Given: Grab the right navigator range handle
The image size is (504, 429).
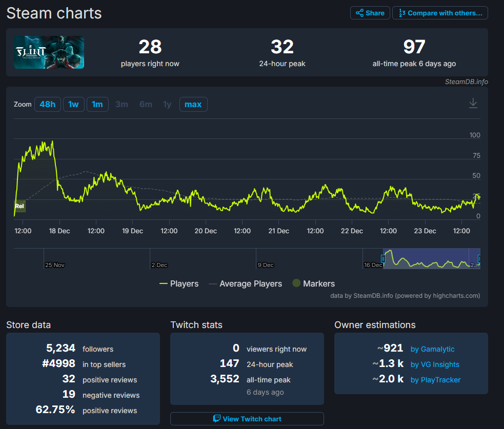Looking at the screenshot, I should click(479, 259).
